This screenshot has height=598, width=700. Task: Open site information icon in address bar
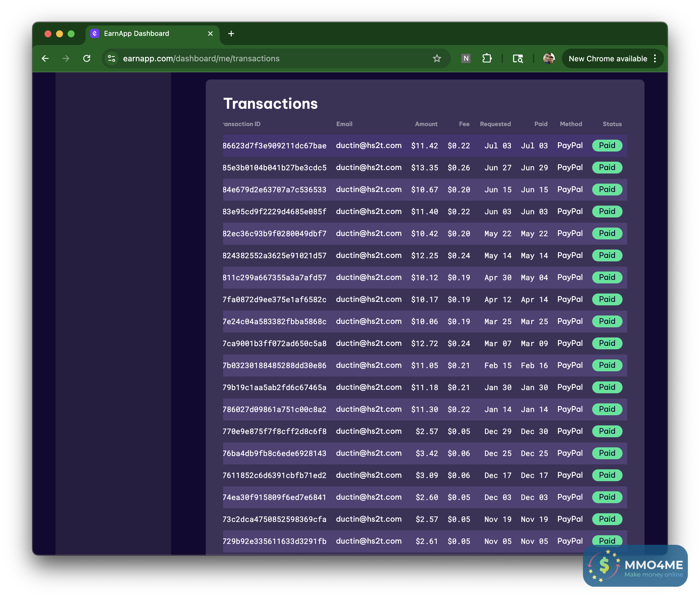[112, 58]
